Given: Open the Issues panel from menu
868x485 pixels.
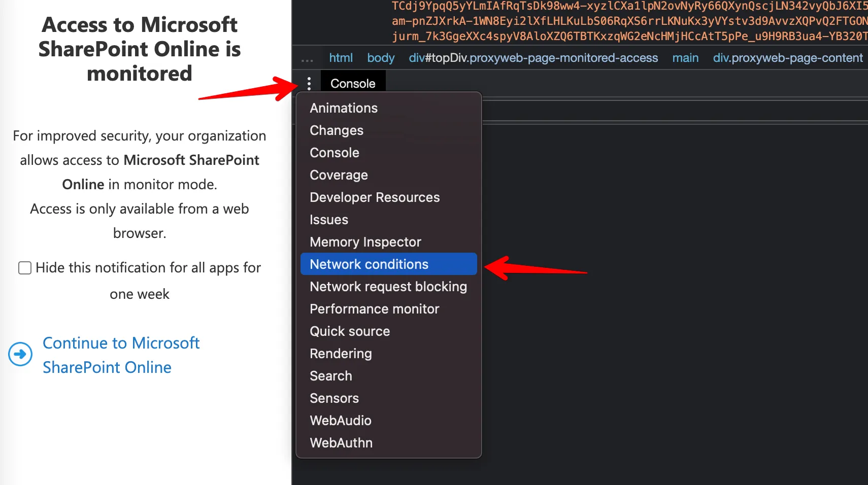Looking at the screenshot, I should (329, 220).
